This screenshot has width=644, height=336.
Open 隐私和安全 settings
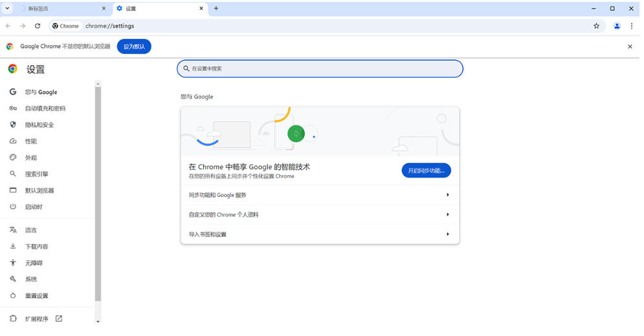(39, 125)
